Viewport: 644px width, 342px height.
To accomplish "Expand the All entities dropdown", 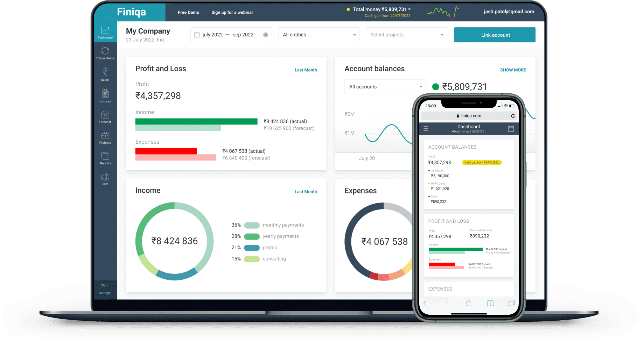I will pyautogui.click(x=319, y=35).
